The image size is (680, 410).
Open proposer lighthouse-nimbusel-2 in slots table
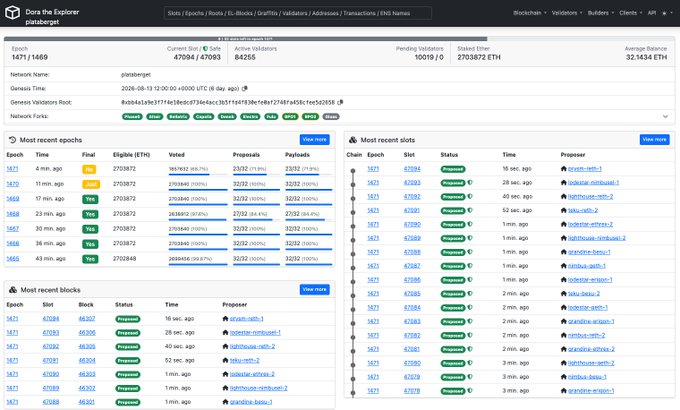[x=597, y=238]
